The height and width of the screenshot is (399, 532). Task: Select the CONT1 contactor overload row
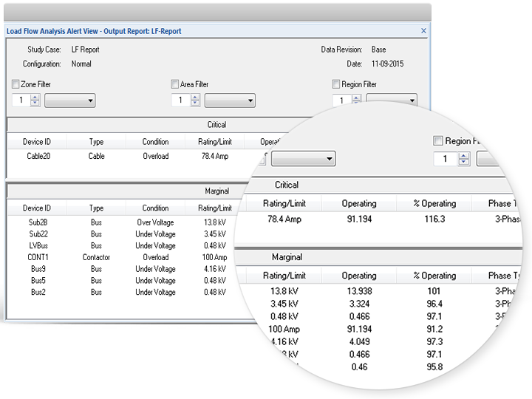click(37, 257)
